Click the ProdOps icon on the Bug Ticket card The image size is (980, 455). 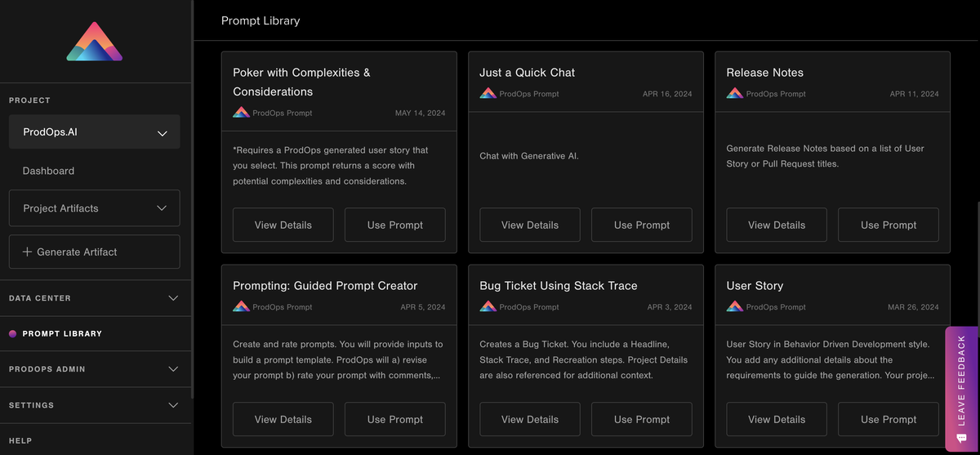point(488,306)
